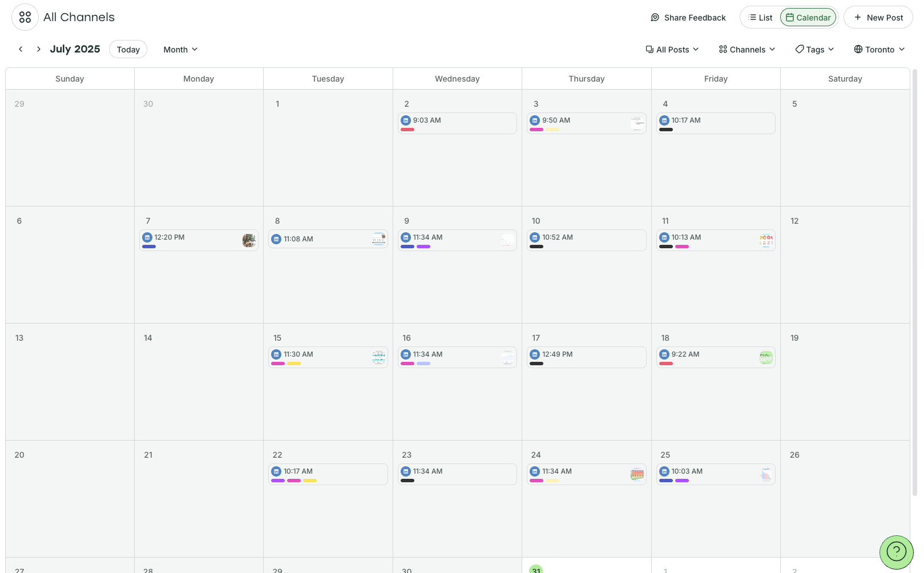Toggle the All Posts filter
Viewport: 924px width, 573px height.
[x=672, y=50]
